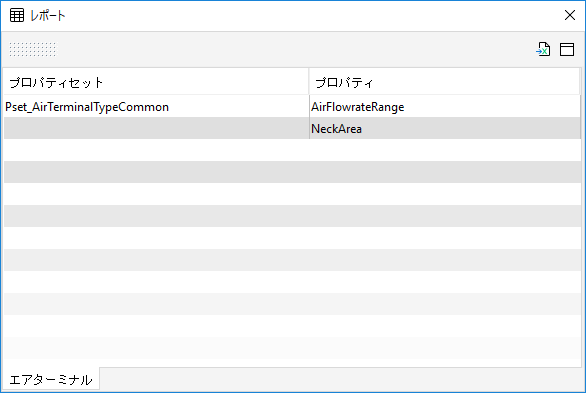586x393 pixels.
Task: Sort by the プロパティ column header
Action: coord(444,82)
